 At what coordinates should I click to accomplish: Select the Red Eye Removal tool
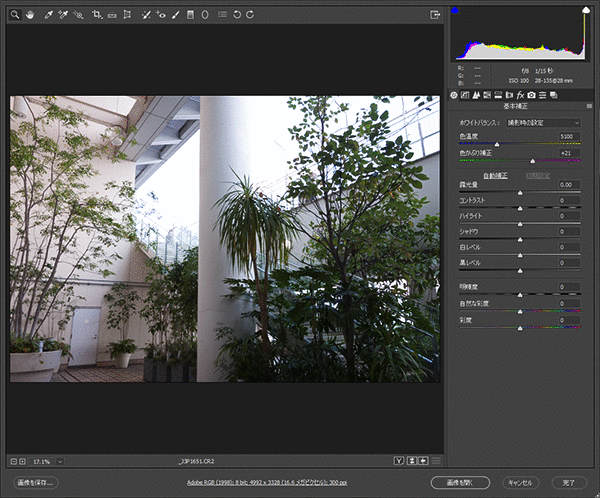(x=161, y=15)
